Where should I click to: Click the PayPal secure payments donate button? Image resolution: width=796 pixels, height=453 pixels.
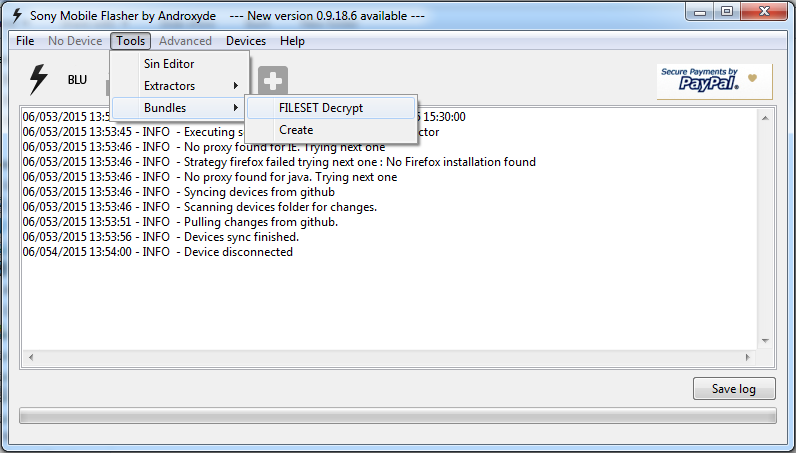(x=714, y=81)
